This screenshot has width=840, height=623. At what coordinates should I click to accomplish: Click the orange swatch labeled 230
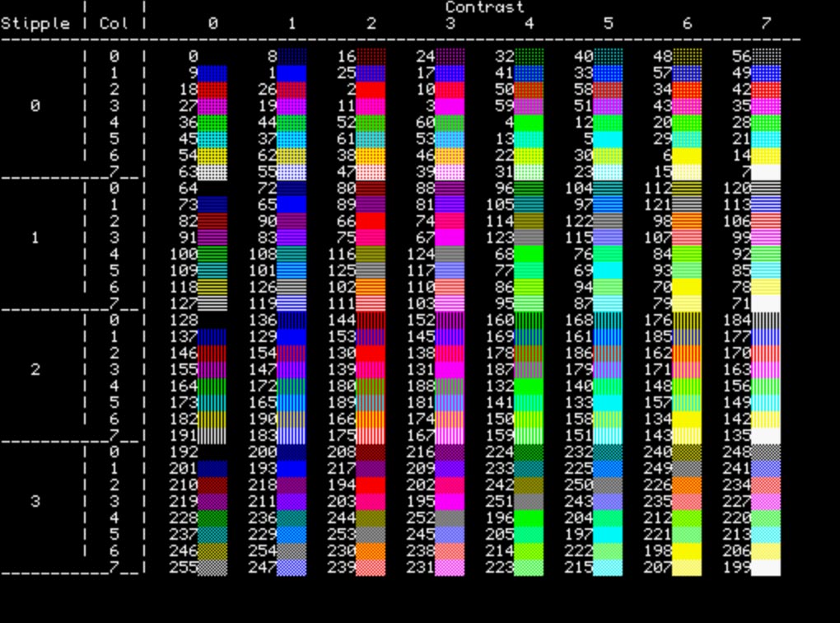click(x=371, y=551)
